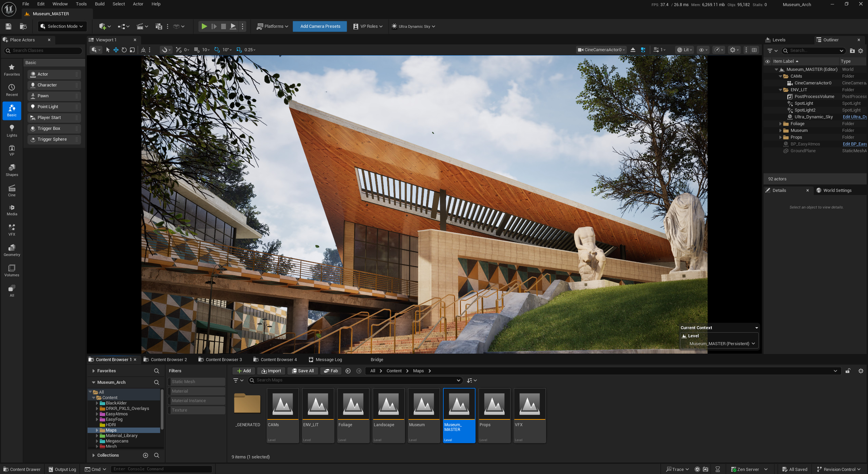
Task: Click the Platforms toolbar icon
Action: pos(272,26)
